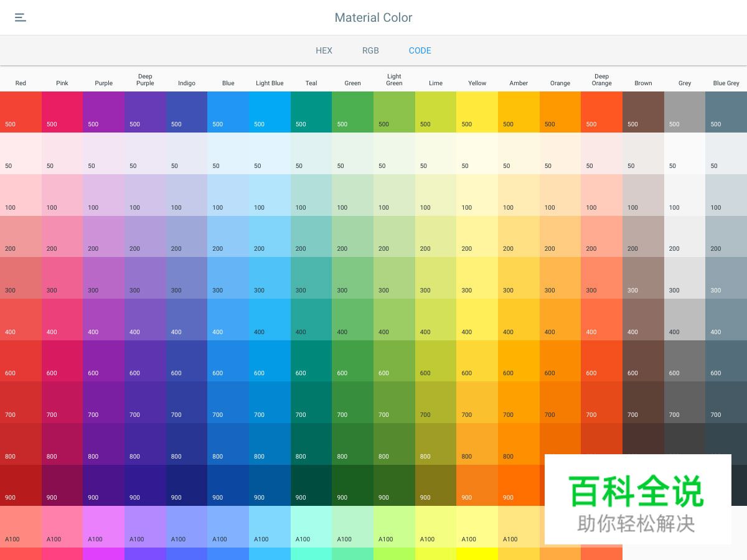Pick the Purple 700 color swatch
Screen dimensions: 747x560
[x=103, y=403]
